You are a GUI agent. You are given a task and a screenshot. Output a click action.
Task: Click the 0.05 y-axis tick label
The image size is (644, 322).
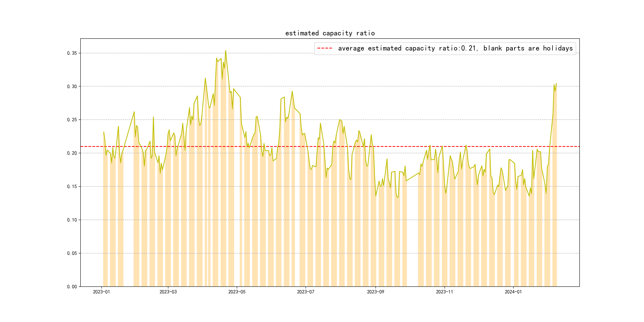click(x=72, y=253)
